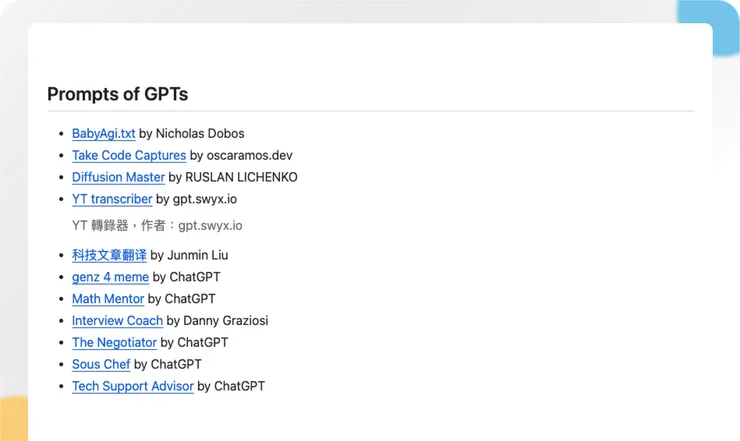Click the text 'by Junmin Liu'
The height and width of the screenshot is (441, 740).
tap(189, 255)
